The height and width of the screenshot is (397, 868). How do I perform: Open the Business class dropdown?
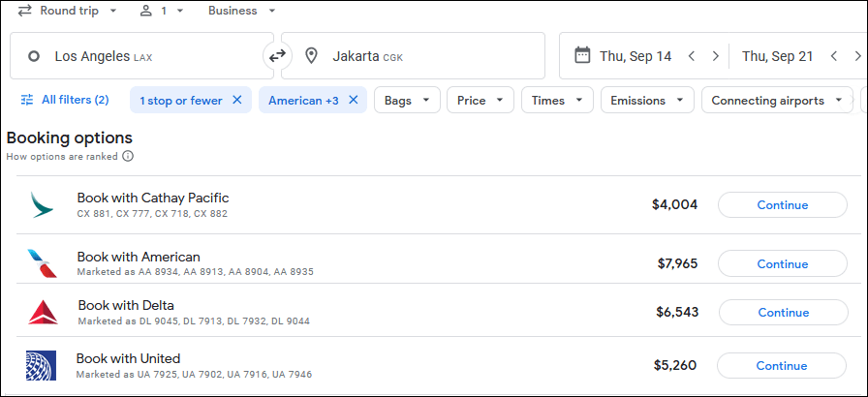pos(242,11)
